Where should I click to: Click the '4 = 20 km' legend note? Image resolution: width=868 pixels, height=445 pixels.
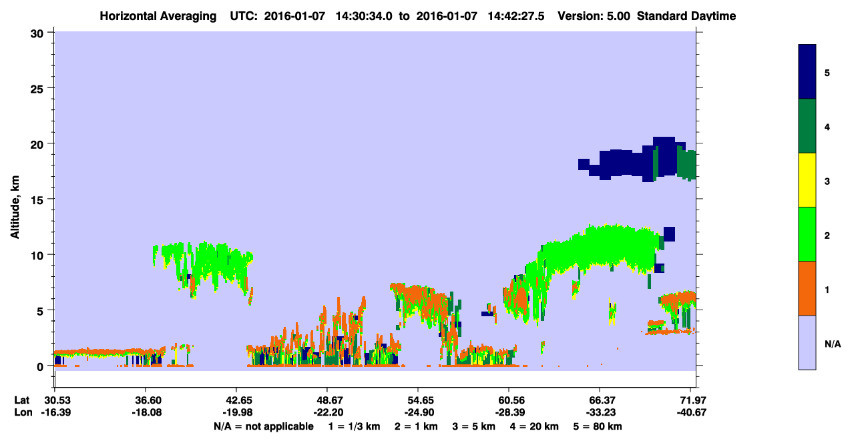[535, 426]
